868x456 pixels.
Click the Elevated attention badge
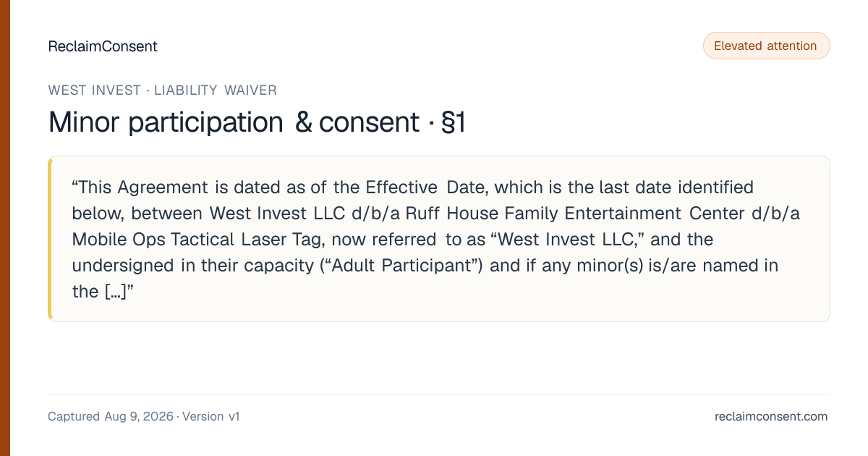coord(766,46)
